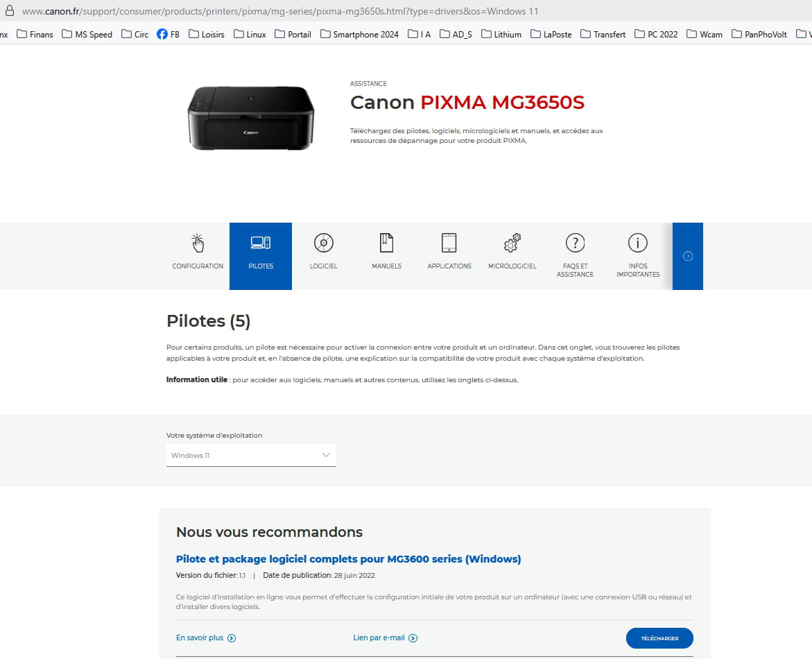Open the MG3600 series driver package title link
This screenshot has width=812, height=659.
(x=348, y=559)
